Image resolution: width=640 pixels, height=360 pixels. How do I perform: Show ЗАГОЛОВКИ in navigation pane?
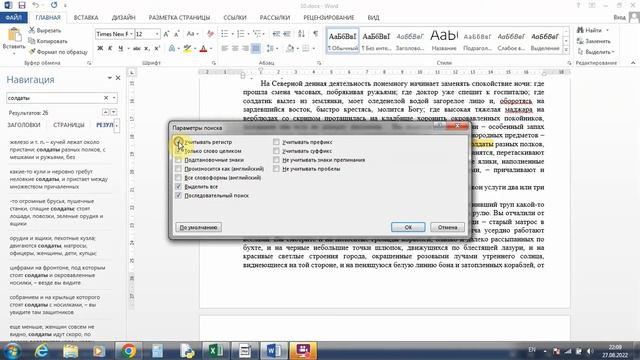coord(24,125)
